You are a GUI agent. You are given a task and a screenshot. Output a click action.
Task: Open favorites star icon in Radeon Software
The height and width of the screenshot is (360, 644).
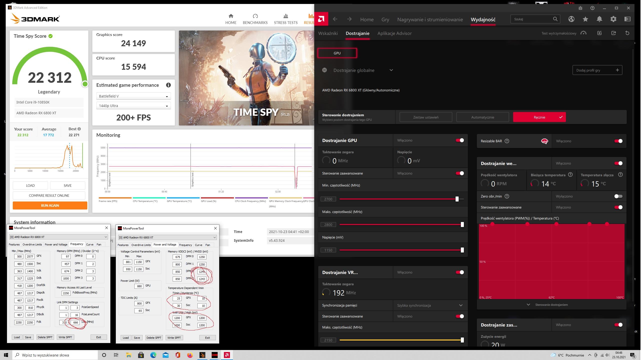pos(585,19)
